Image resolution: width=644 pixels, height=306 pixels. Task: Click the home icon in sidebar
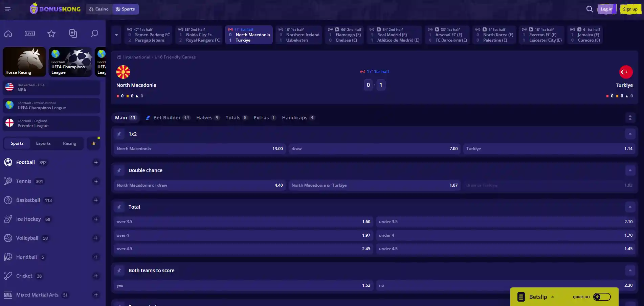[8, 33]
